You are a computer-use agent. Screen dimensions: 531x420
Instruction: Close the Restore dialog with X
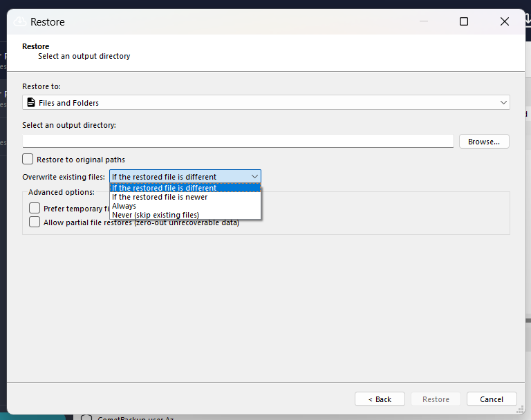click(x=504, y=22)
